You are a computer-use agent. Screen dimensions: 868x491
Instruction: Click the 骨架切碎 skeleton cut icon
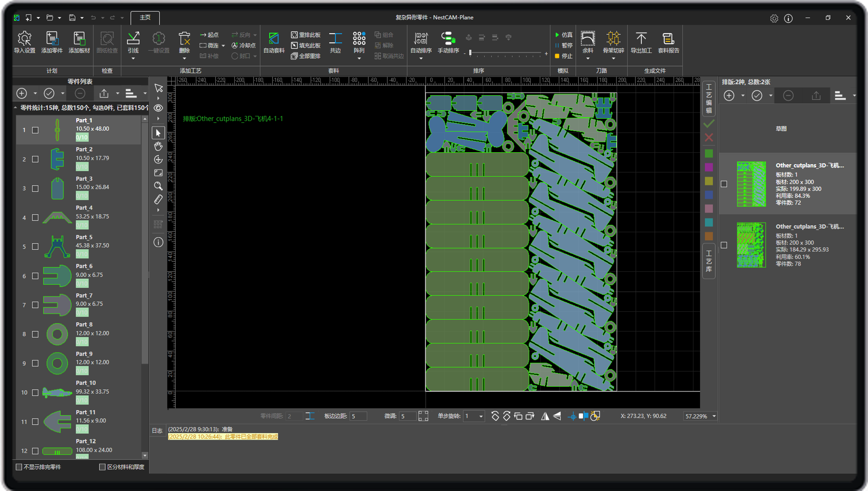click(x=613, y=42)
